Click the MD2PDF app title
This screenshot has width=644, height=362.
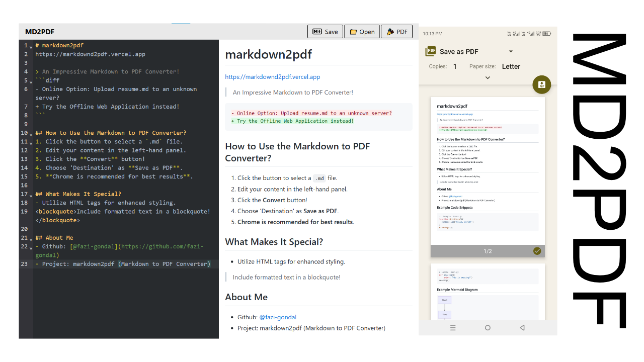(x=40, y=32)
